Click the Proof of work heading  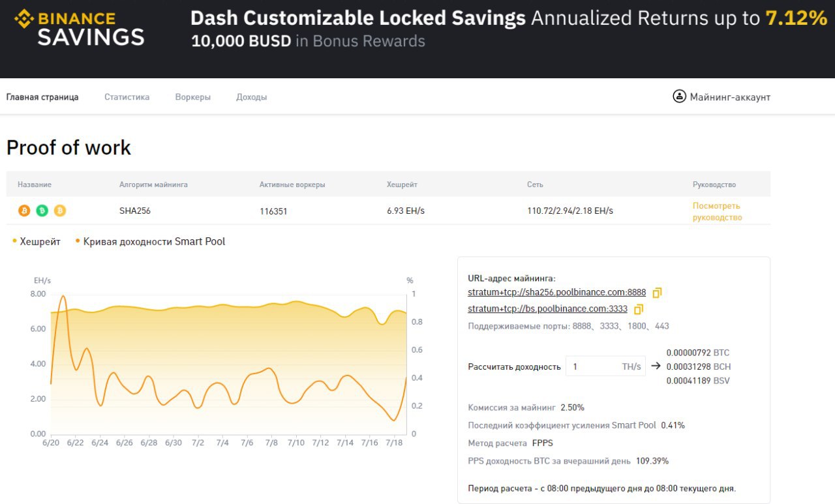click(x=68, y=147)
